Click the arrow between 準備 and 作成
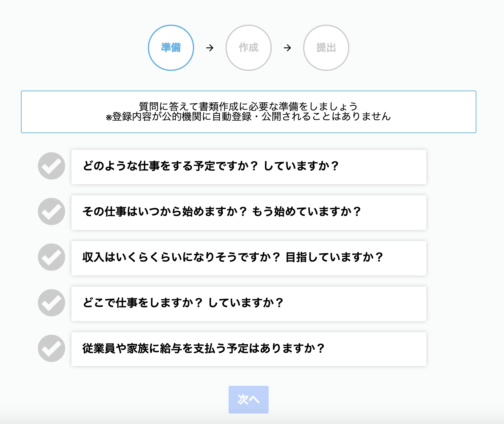The image size is (504, 424). [210, 47]
